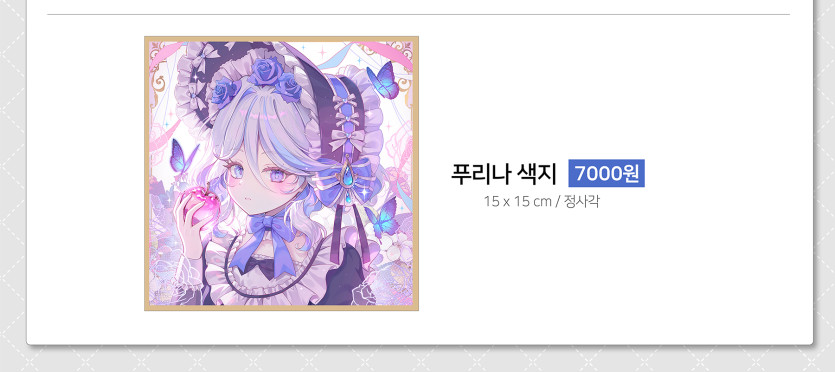
Task: Click the blue roses on the bonnet
Action: 259,85
